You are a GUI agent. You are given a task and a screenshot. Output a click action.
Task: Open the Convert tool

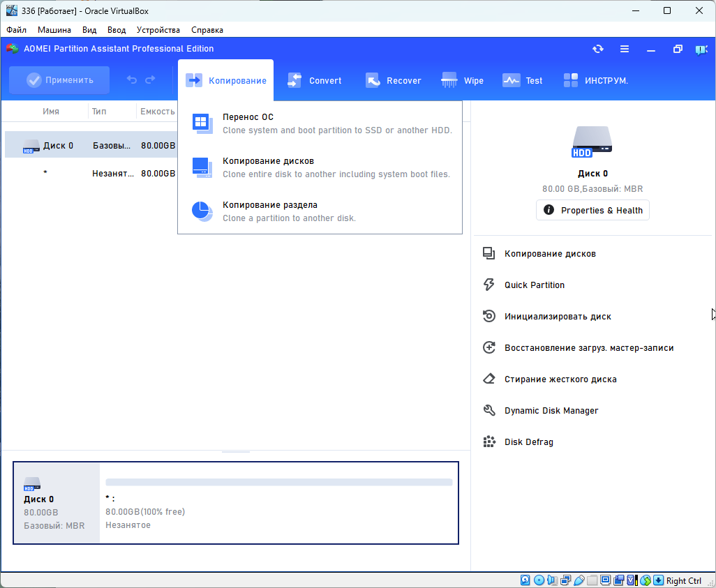(x=315, y=80)
